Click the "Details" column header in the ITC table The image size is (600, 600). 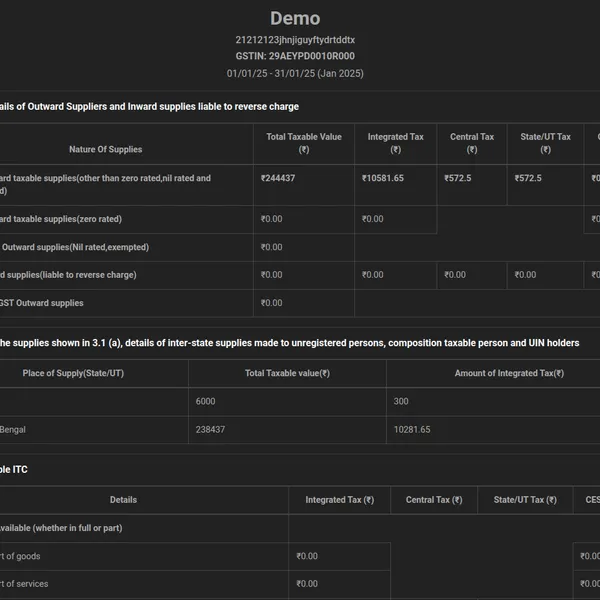click(123, 500)
